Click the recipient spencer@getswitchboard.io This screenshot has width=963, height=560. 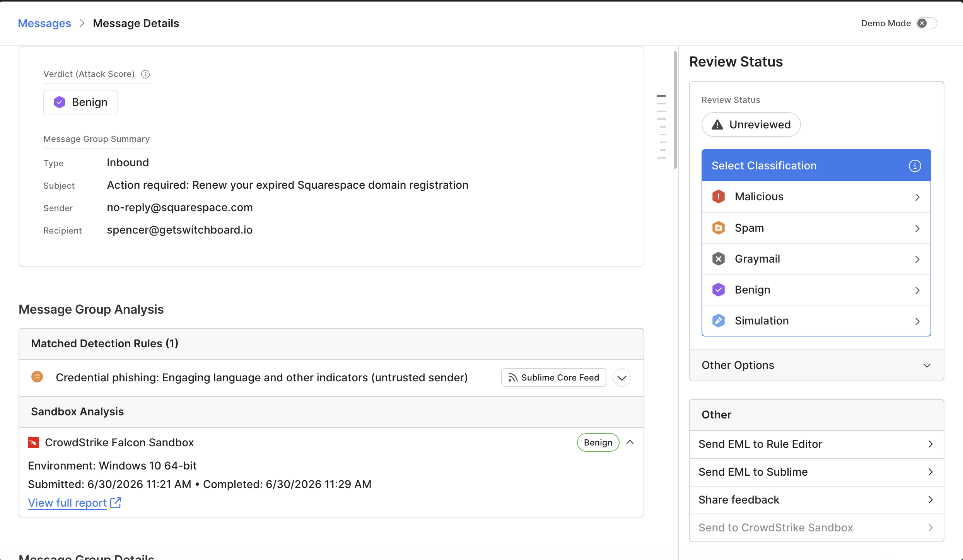pyautogui.click(x=180, y=230)
